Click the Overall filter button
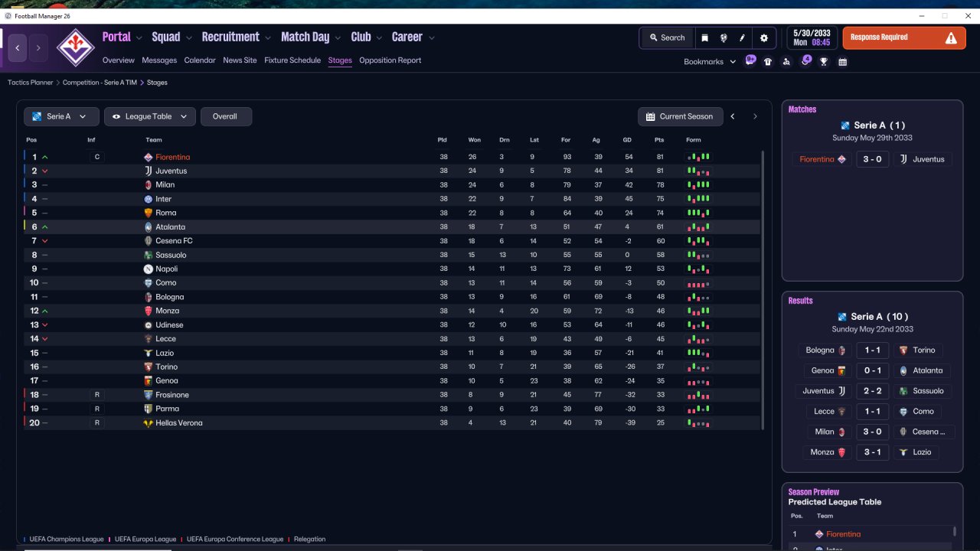 [x=226, y=116]
